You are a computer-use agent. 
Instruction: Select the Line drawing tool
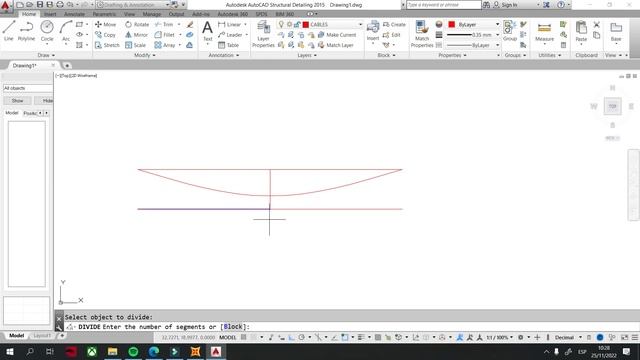tap(9, 31)
